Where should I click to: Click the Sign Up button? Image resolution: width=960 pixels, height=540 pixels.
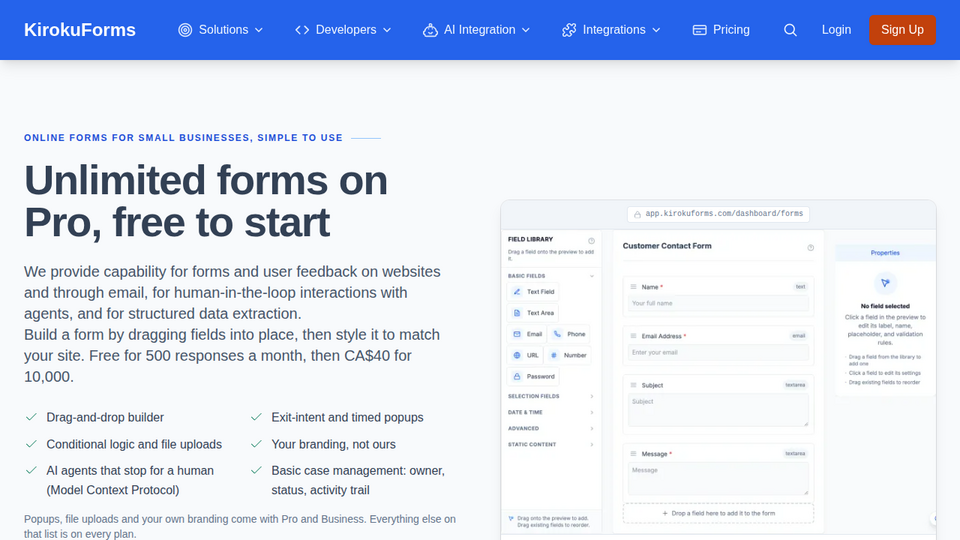pyautogui.click(x=902, y=30)
